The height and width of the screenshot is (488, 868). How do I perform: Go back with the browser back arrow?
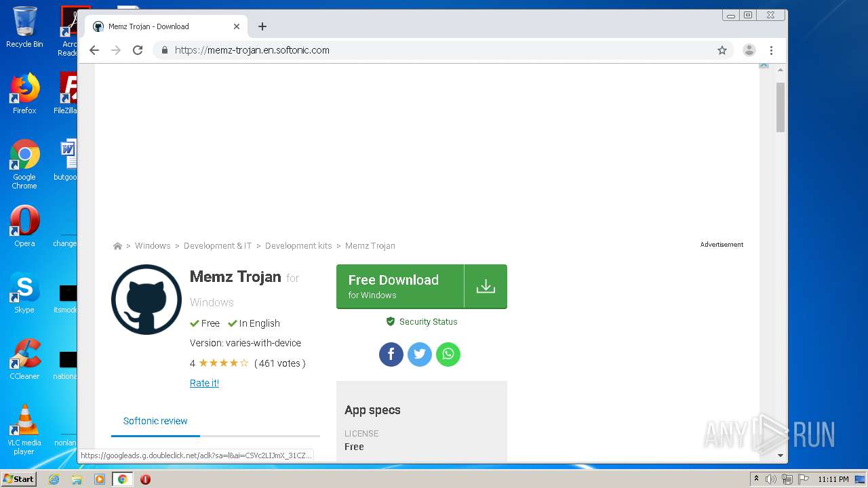(x=94, y=50)
